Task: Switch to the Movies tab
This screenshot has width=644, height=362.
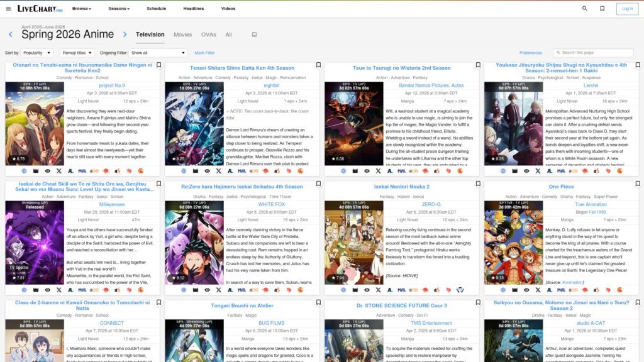Action: (182, 35)
